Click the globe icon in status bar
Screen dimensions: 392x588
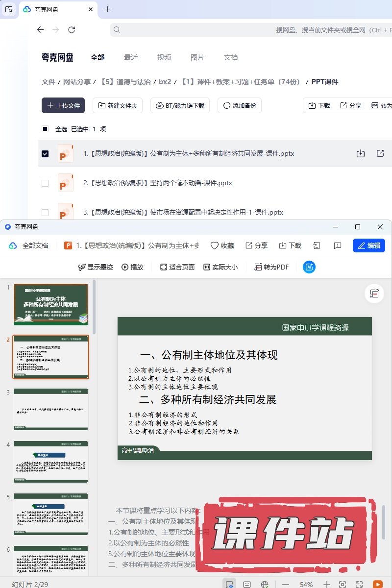265,584
